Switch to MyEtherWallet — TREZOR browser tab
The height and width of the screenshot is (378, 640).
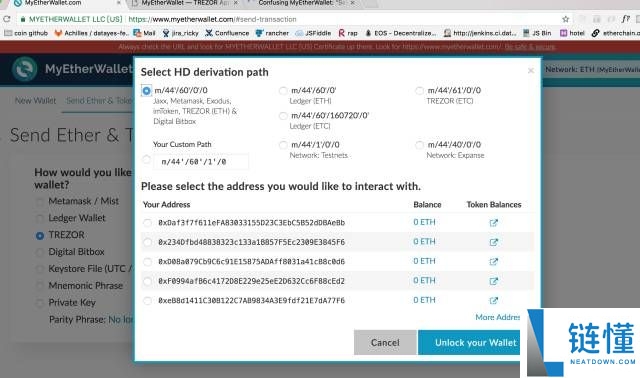pos(186,4)
